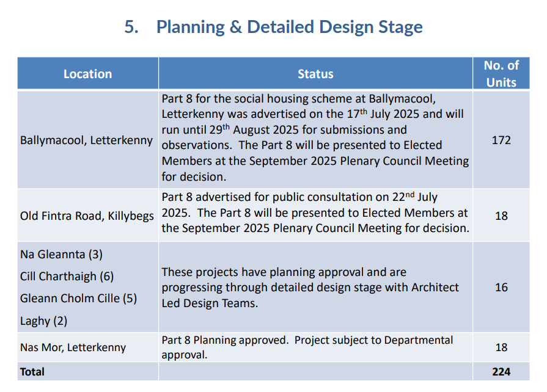
Task: Click the 'No. of Units' column header
Action: [501, 74]
